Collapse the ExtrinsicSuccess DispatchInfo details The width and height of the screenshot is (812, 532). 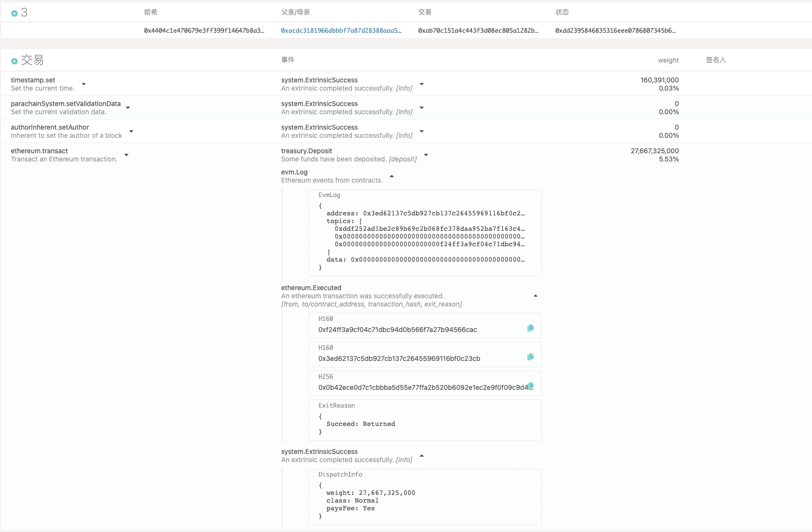pos(422,455)
